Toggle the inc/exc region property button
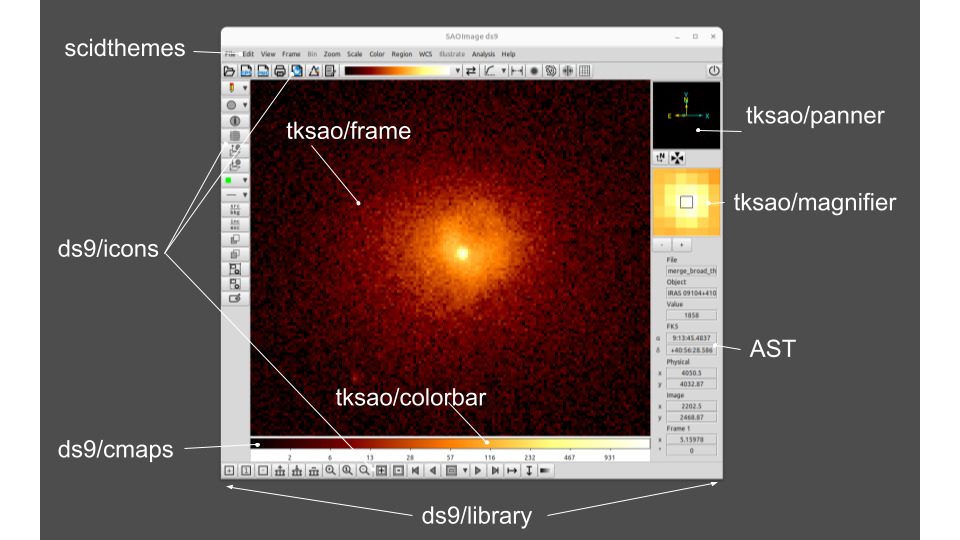960x540 pixels. coord(235,225)
